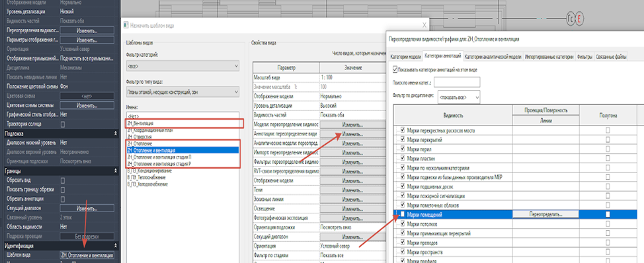The height and width of the screenshot is (263, 644).
Task: Click Изменить for Освещение row
Action: pos(352,209)
